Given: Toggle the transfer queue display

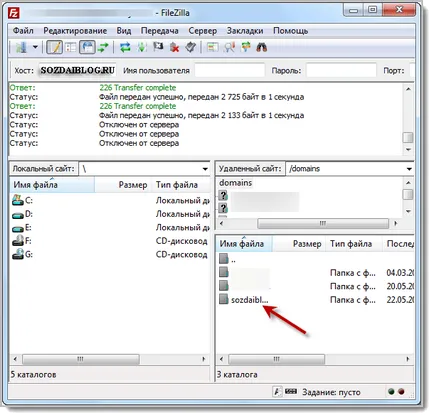Looking at the screenshot, I should pyautogui.click(x=103, y=48).
